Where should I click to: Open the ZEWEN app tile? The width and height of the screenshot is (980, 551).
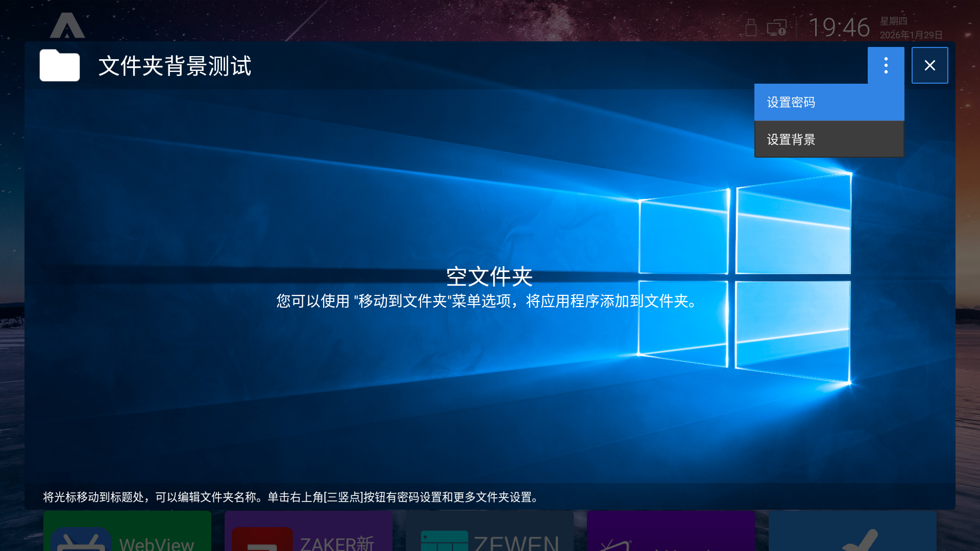pos(489,532)
